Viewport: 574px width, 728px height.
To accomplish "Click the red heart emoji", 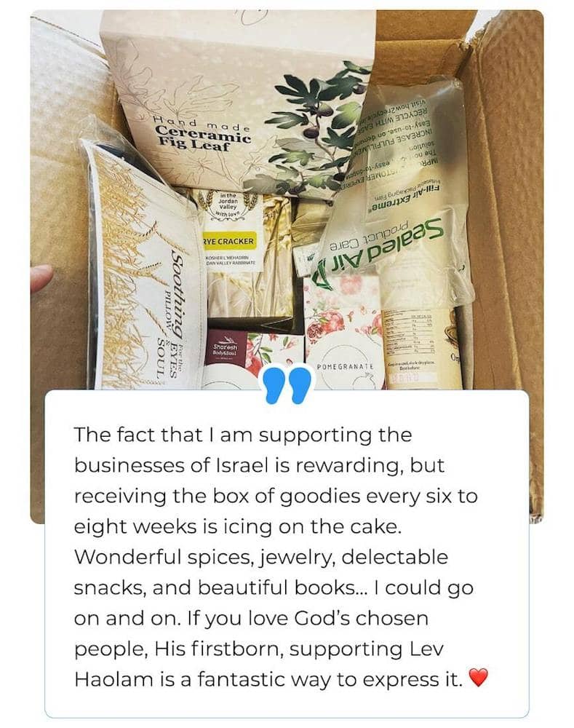I will 479,677.
